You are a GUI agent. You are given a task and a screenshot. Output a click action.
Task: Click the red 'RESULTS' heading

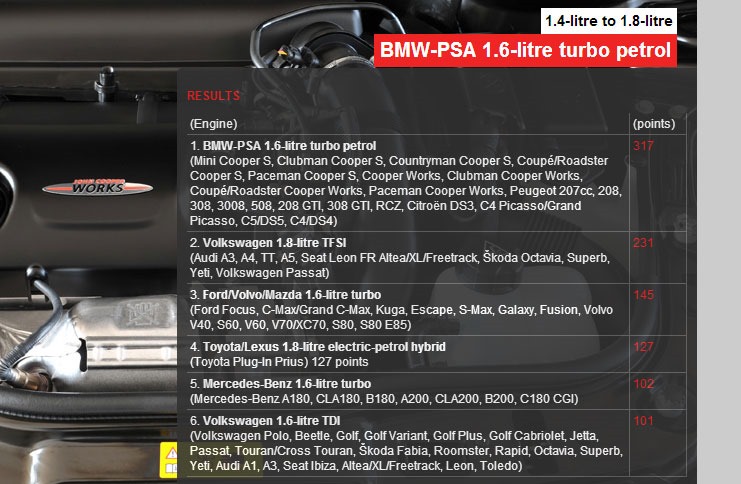point(214,96)
